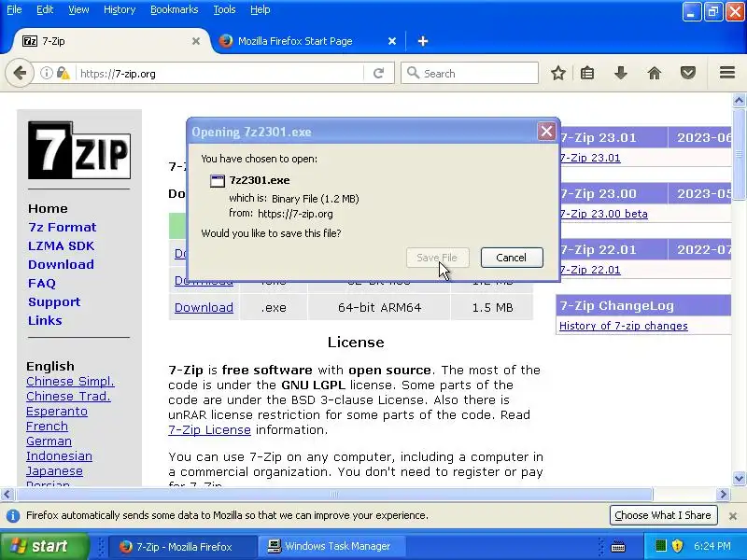Open the Firefox hamburger menu
The width and height of the screenshot is (747, 560).
point(727,73)
